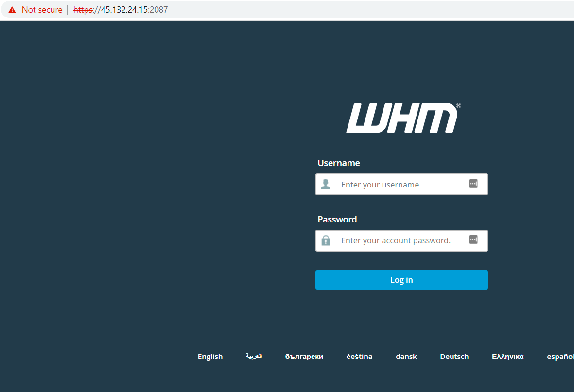Switch language to čeština
Image resolution: width=574 pixels, height=392 pixels.
coord(360,357)
